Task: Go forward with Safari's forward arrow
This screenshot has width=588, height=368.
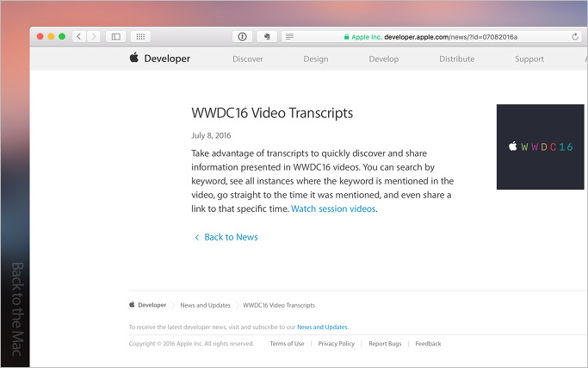Action: tap(93, 36)
